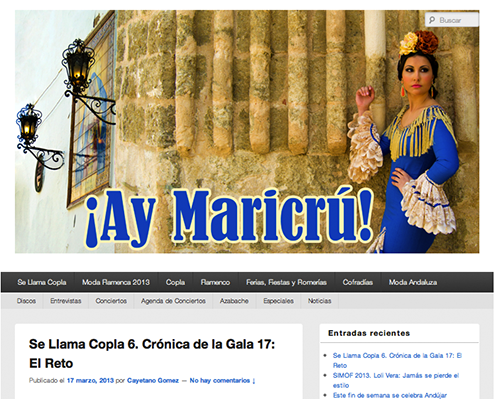Focus the Buscar search field
This screenshot has height=399, width=500.
pos(452,20)
